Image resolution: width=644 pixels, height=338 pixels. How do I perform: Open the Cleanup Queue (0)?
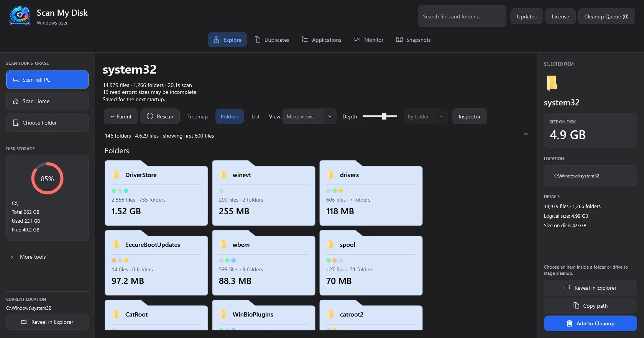(606, 16)
